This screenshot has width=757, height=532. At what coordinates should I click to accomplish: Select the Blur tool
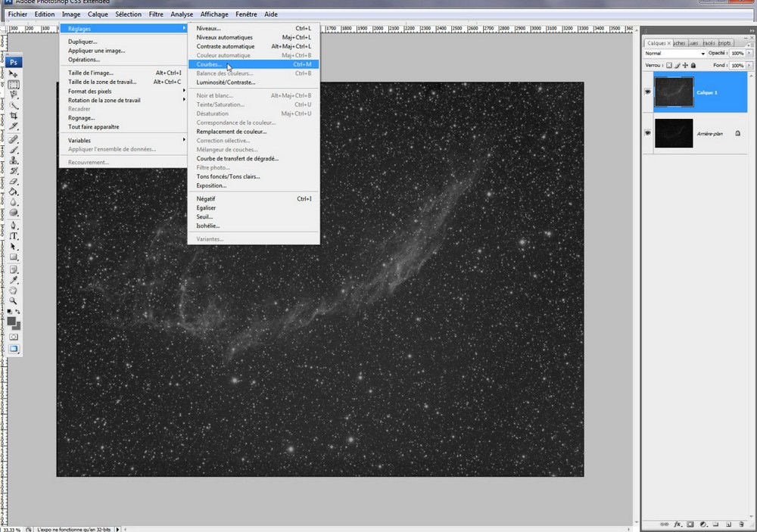point(14,202)
